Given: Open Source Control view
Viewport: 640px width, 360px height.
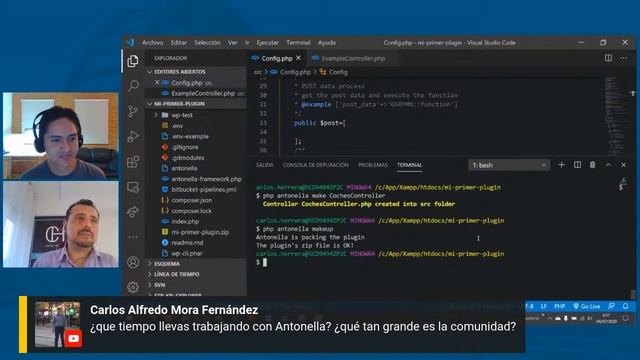Looking at the screenshot, I should [133, 111].
